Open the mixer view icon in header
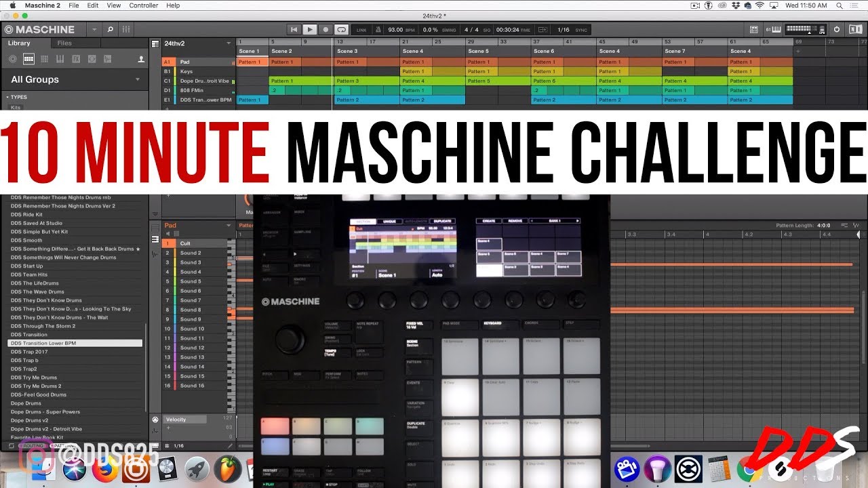This screenshot has width=868, height=488. 753,29
